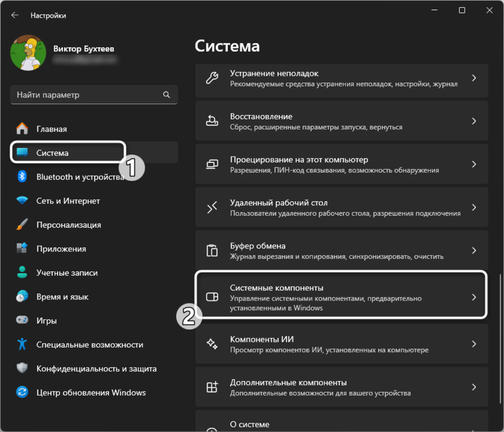Open Компоненты ИИ settings
This screenshot has height=432, width=504.
point(341,344)
